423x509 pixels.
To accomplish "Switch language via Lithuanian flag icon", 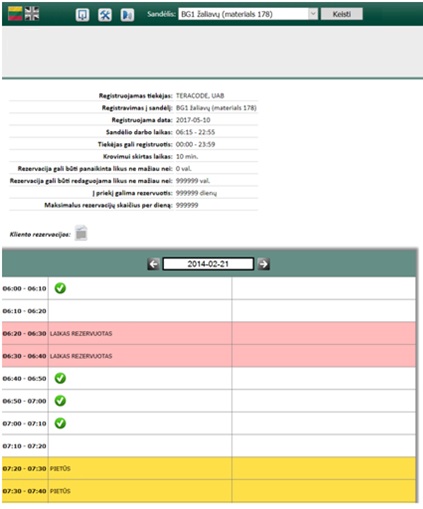I will tap(15, 14).
